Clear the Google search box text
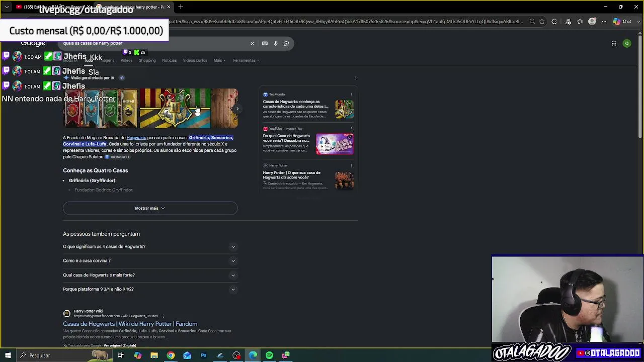 tap(252, 43)
